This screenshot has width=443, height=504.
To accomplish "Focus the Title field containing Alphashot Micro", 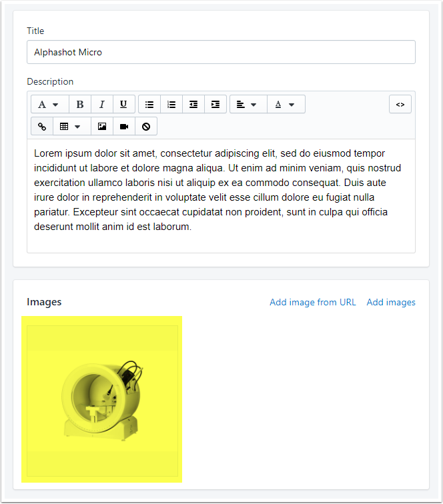I will click(x=221, y=52).
